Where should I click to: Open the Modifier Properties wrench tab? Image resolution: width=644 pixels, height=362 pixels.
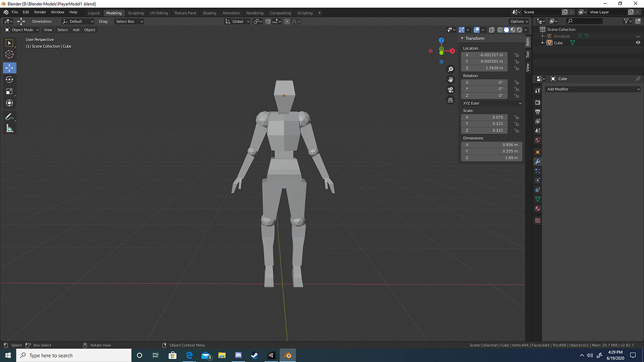pos(538,161)
